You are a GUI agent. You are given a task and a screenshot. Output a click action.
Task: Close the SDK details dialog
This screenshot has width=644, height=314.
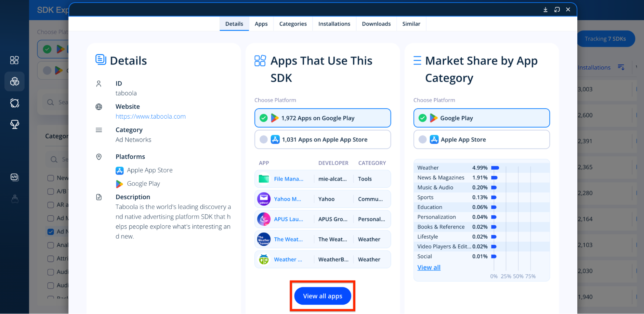pyautogui.click(x=568, y=10)
